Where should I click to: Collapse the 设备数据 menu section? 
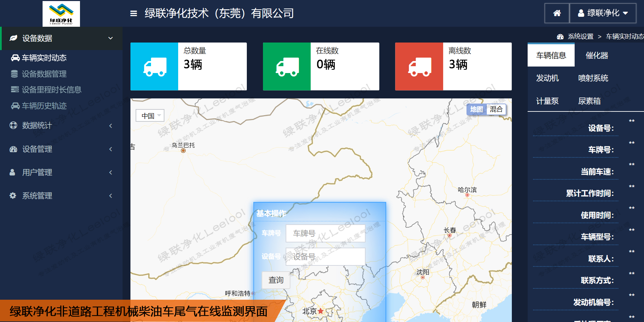(110, 38)
